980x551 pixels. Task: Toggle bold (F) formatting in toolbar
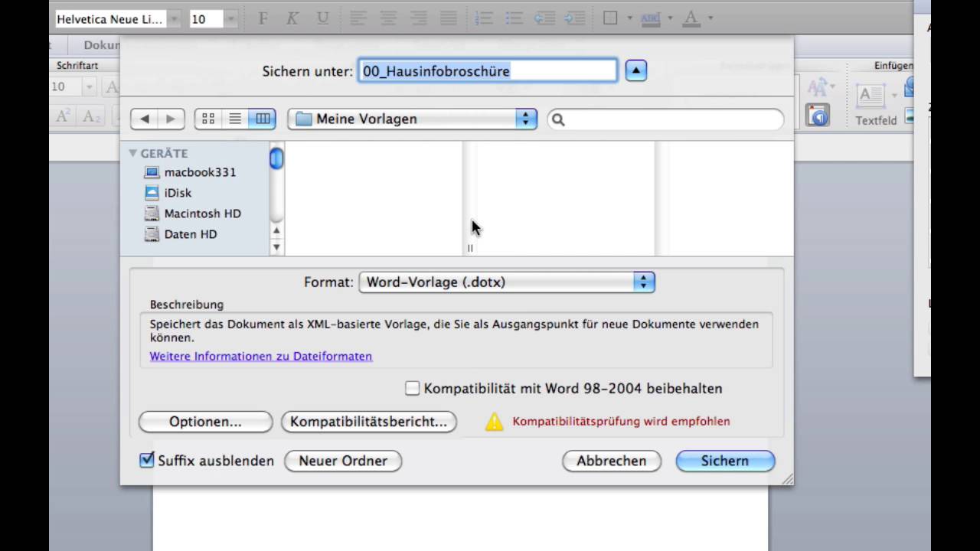263,18
